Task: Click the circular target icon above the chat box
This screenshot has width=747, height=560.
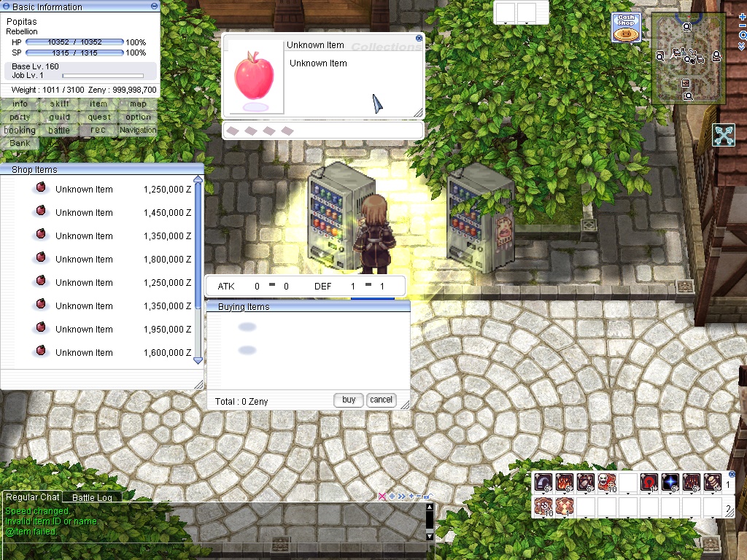Action: click(392, 496)
